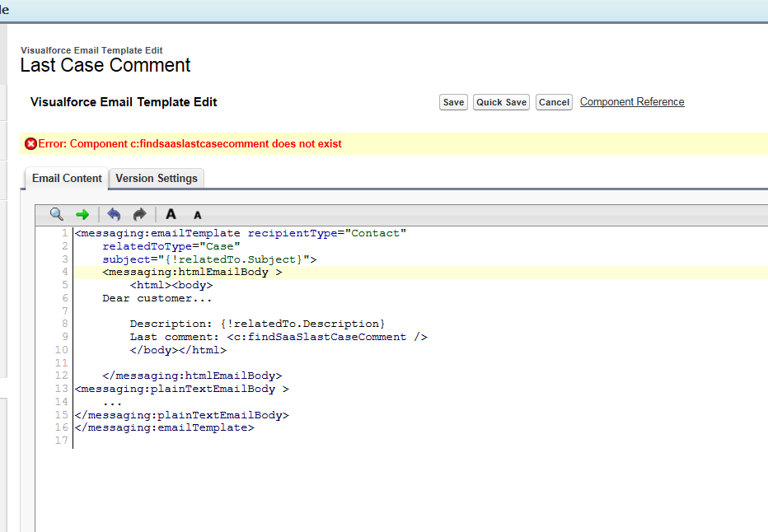Open the Component Reference link
Image resolution: width=768 pixels, height=532 pixels.
point(632,102)
